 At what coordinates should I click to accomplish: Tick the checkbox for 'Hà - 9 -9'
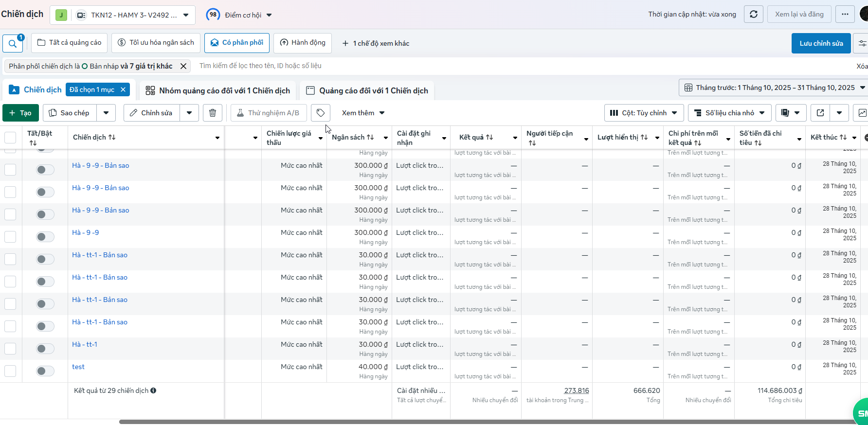point(10,237)
